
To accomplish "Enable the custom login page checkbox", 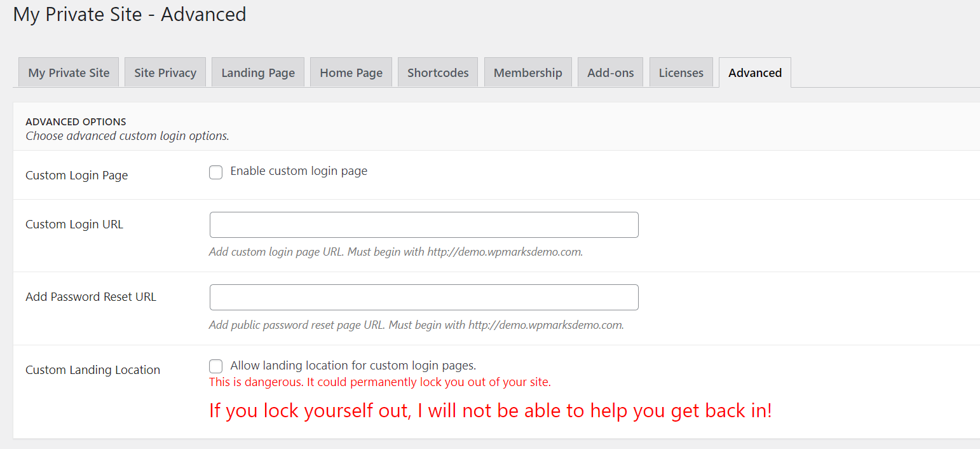I will pos(215,172).
